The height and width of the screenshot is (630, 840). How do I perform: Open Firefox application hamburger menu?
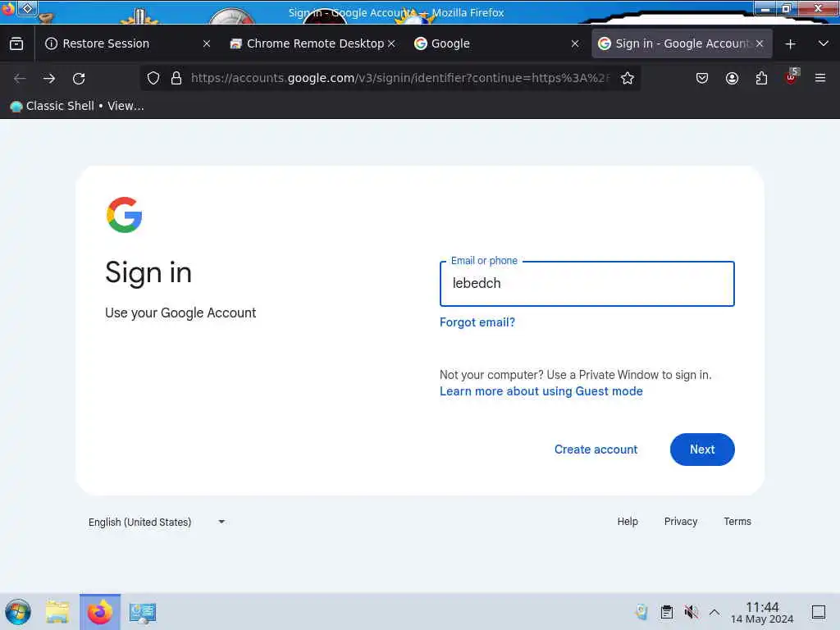coord(820,78)
